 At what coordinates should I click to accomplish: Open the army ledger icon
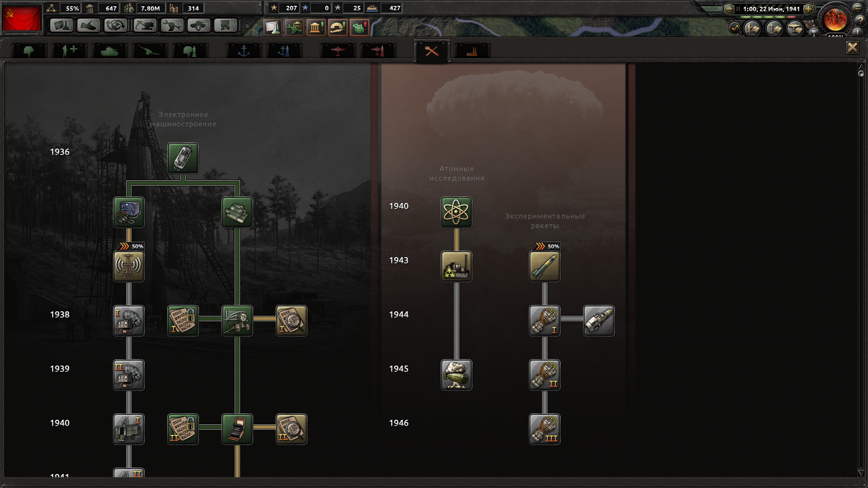753,29
